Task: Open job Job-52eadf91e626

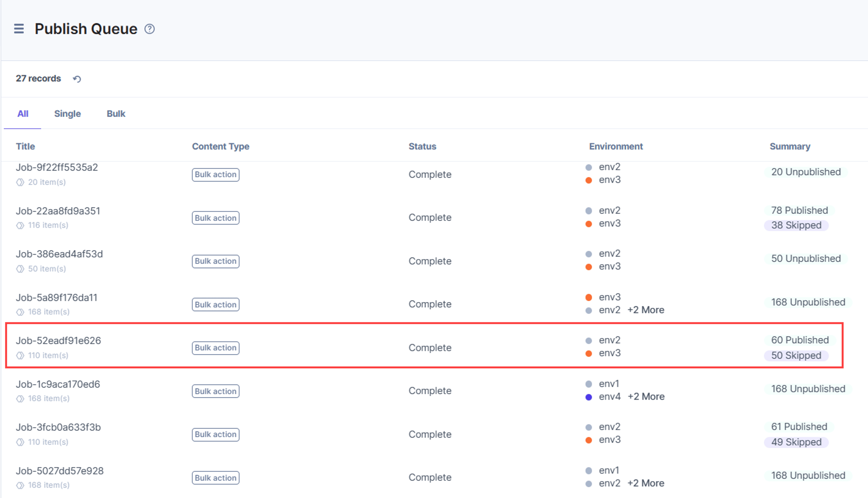Action: (58, 341)
